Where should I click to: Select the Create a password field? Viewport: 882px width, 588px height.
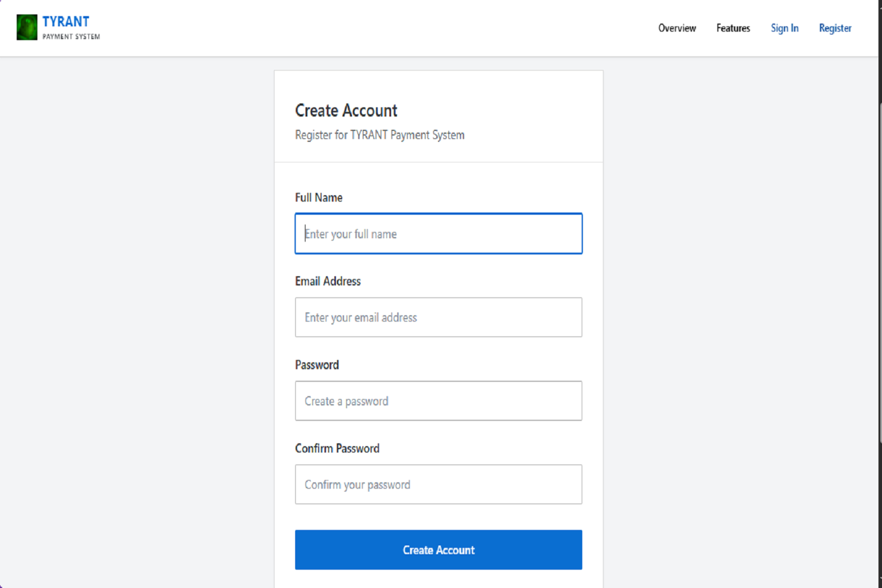[439, 401]
